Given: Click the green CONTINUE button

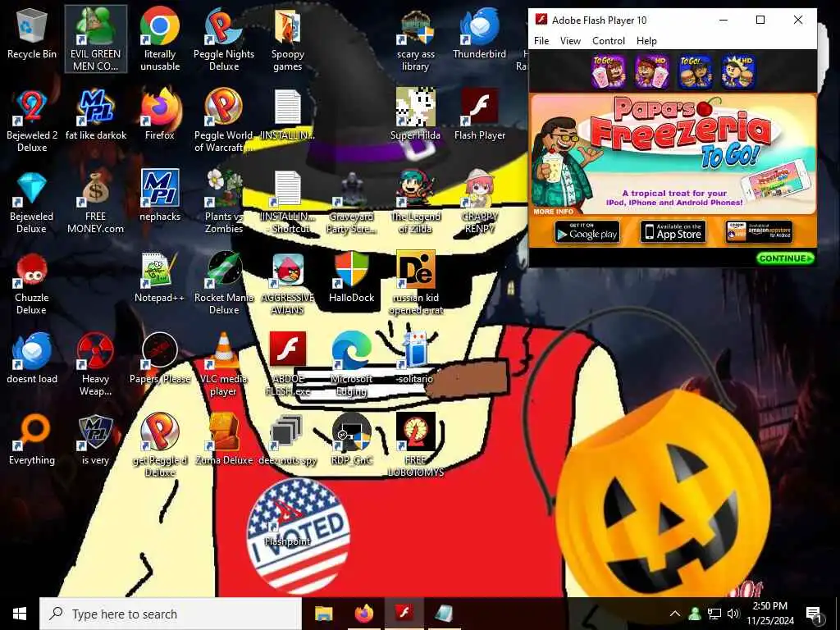Looking at the screenshot, I should [x=785, y=258].
